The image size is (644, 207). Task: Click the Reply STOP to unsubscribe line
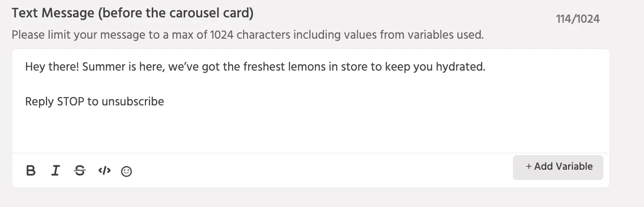point(94,102)
